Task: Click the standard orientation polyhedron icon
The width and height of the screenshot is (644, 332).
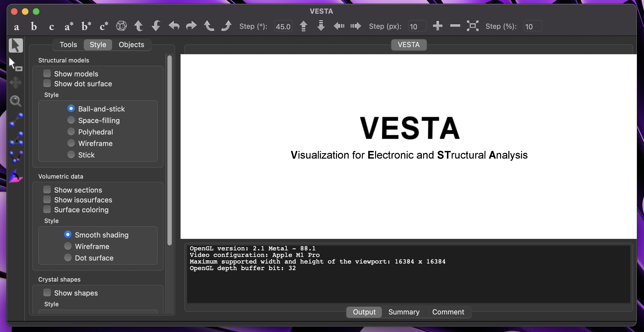Action: pyautogui.click(x=121, y=26)
